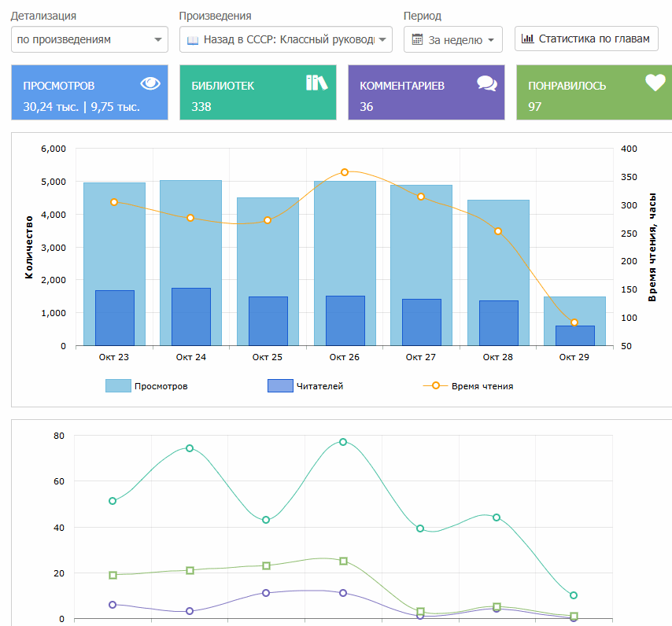Click the Окт 26 reading time point
The height and width of the screenshot is (626, 672).
click(x=345, y=172)
